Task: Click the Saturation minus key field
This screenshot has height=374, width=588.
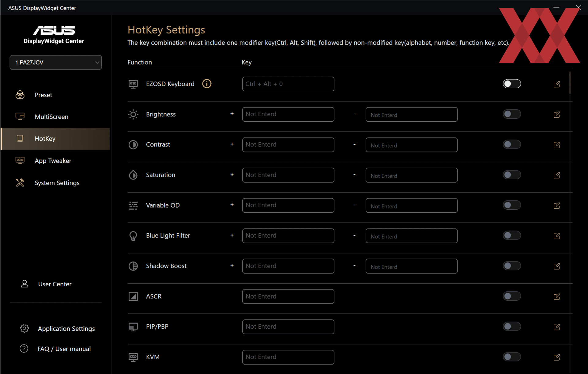Action: point(412,175)
